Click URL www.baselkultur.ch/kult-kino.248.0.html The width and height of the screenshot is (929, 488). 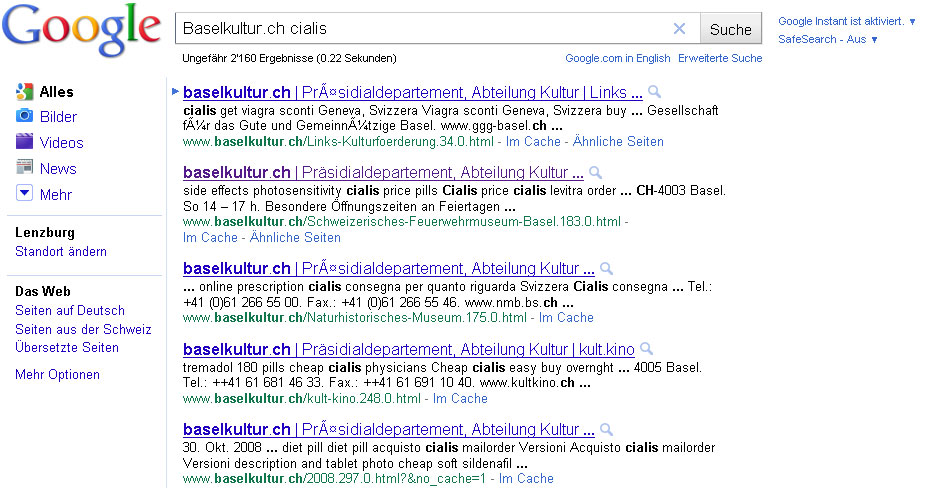(x=302, y=399)
